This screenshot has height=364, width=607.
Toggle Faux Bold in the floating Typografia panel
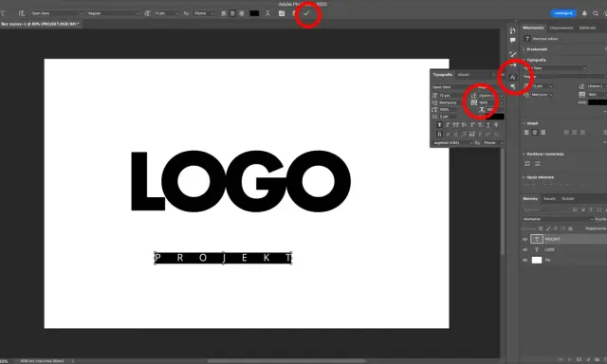pyautogui.click(x=439, y=125)
